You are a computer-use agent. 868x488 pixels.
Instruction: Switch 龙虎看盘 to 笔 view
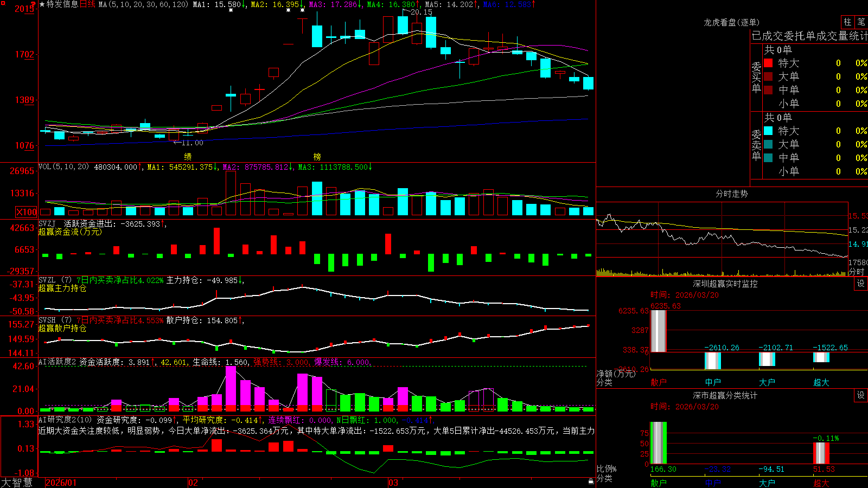(861, 22)
